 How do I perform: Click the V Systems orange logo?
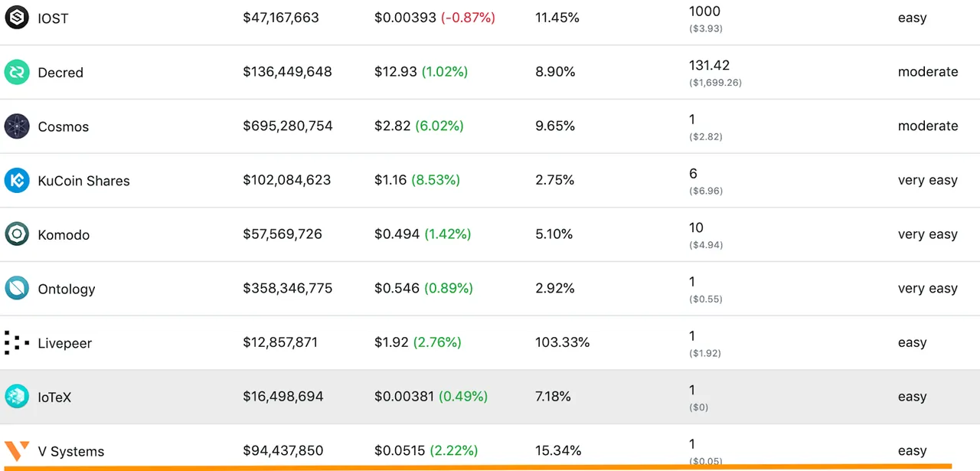point(17,451)
